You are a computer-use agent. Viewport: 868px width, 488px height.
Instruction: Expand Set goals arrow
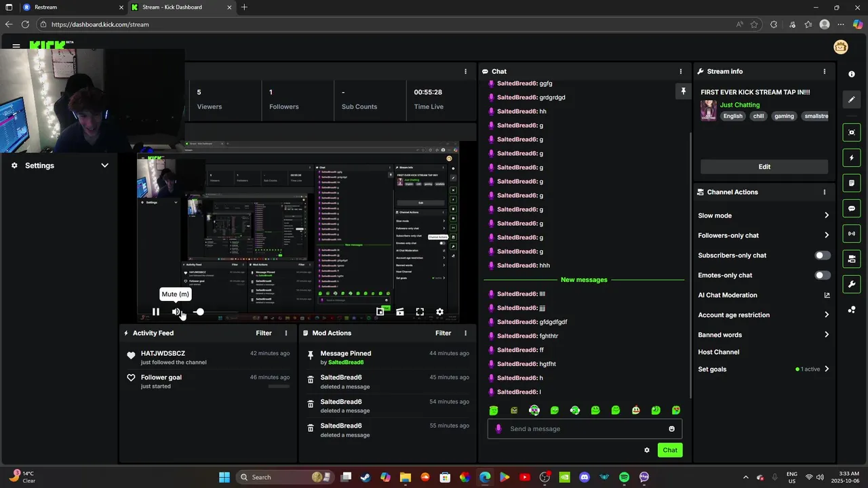click(827, 369)
